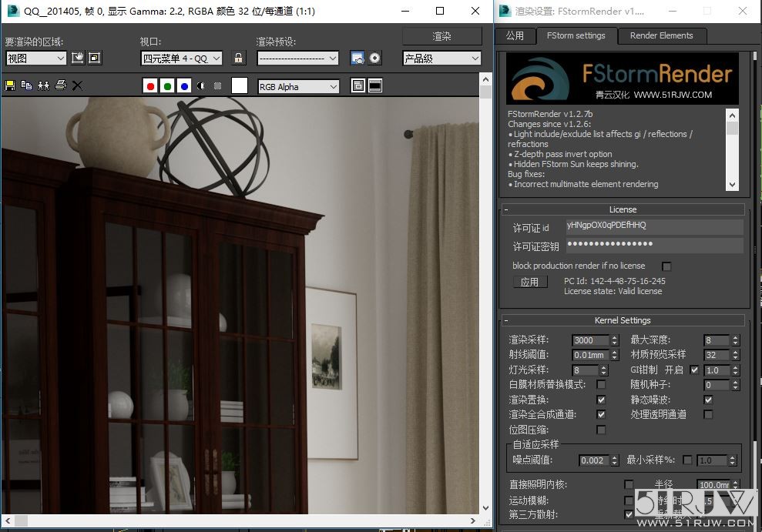Screen dimensions: 762x532
Task: Click the 材质预览采样 spinner arrows
Action: [x=735, y=355]
